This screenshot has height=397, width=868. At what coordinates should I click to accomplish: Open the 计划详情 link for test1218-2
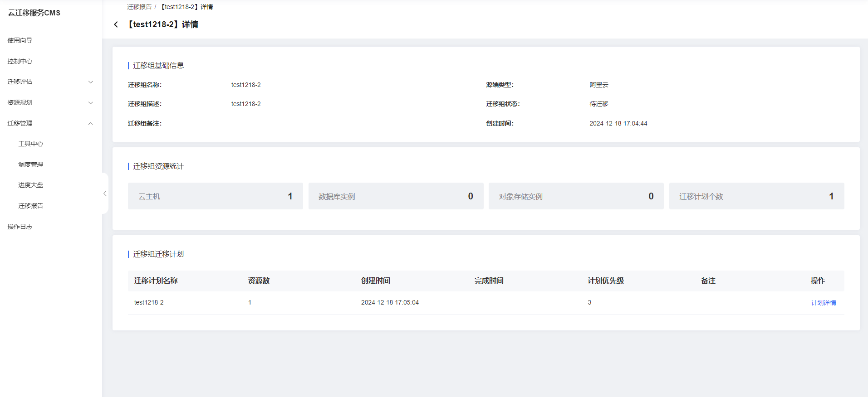[x=824, y=303]
